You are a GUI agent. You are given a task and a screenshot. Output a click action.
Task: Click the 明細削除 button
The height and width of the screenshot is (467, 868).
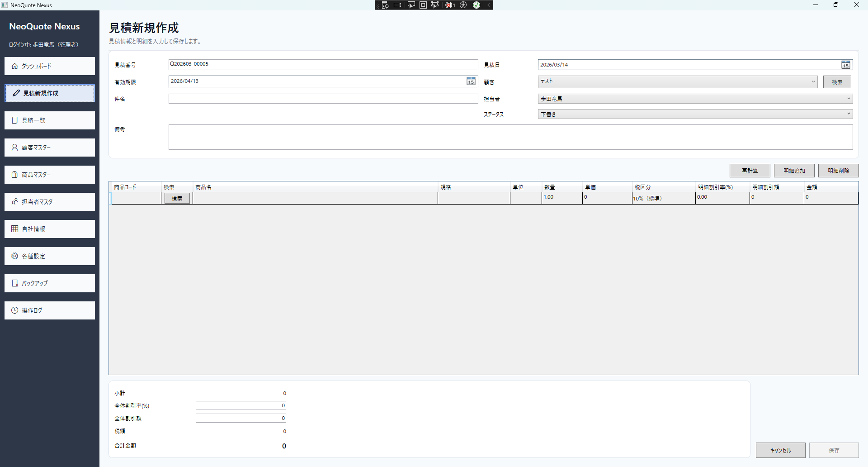click(838, 171)
